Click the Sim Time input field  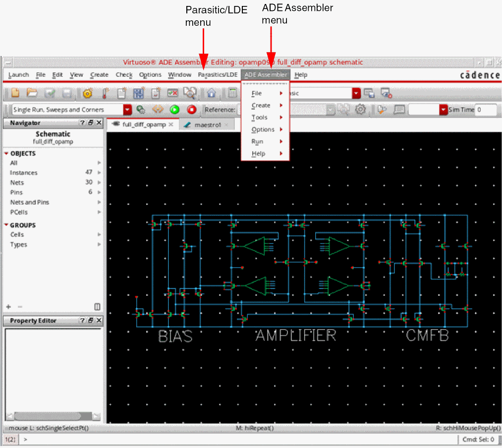click(x=485, y=110)
